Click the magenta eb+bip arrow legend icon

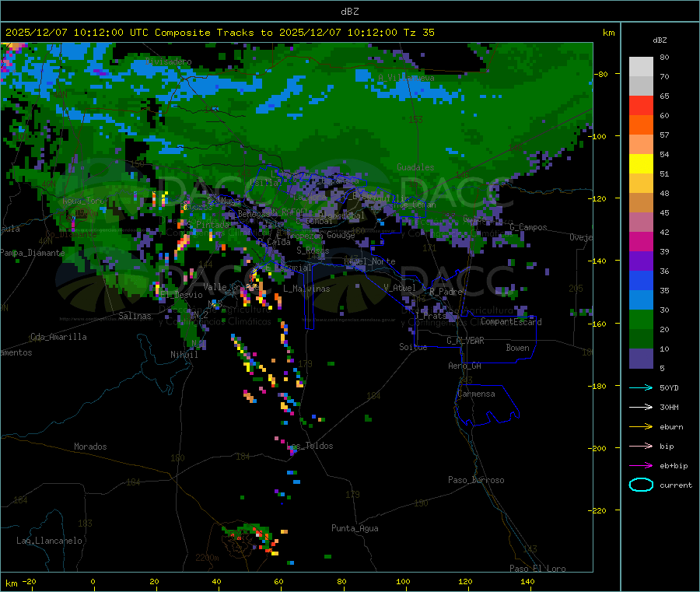[641, 466]
